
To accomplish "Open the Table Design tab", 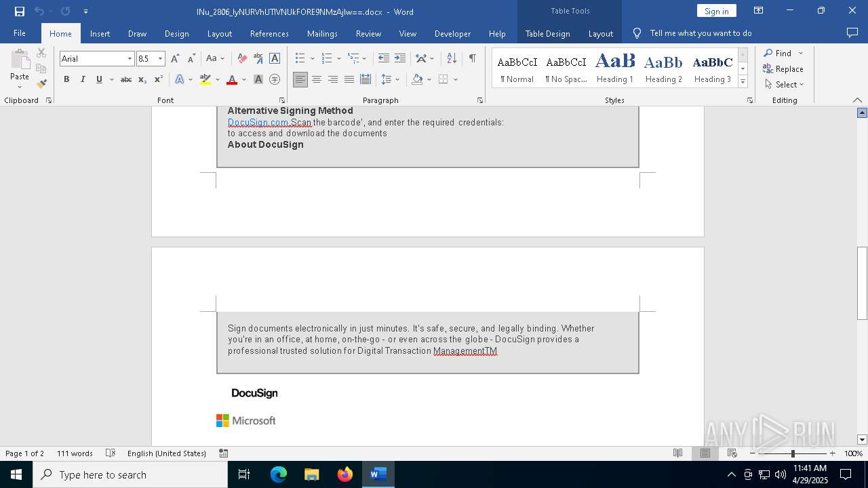I will [547, 33].
